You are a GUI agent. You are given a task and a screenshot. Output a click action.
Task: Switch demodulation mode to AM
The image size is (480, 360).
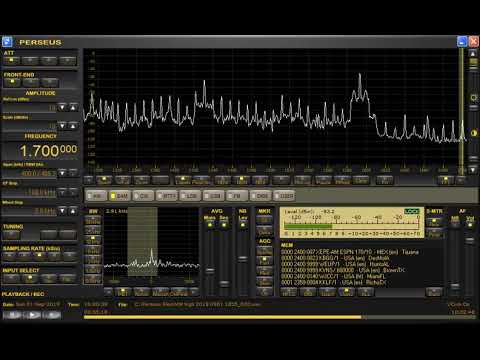tap(97, 196)
